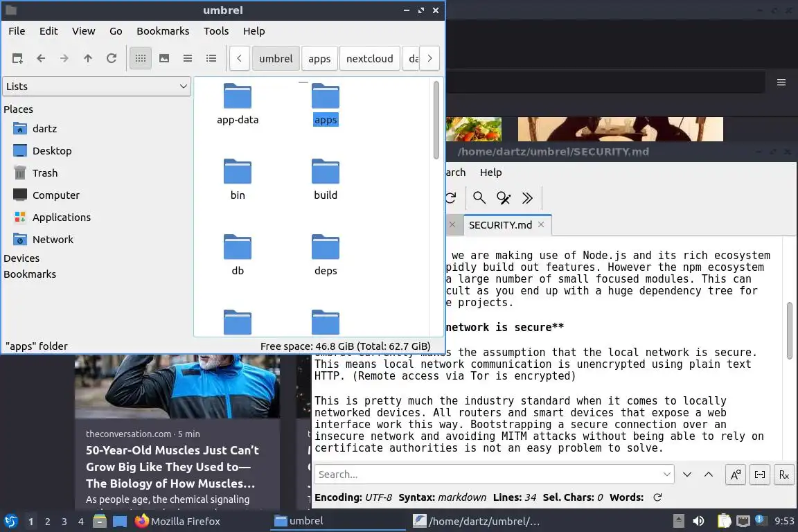This screenshot has width=798, height=532.
Task: Open the Bookmarks menu
Action: (163, 31)
